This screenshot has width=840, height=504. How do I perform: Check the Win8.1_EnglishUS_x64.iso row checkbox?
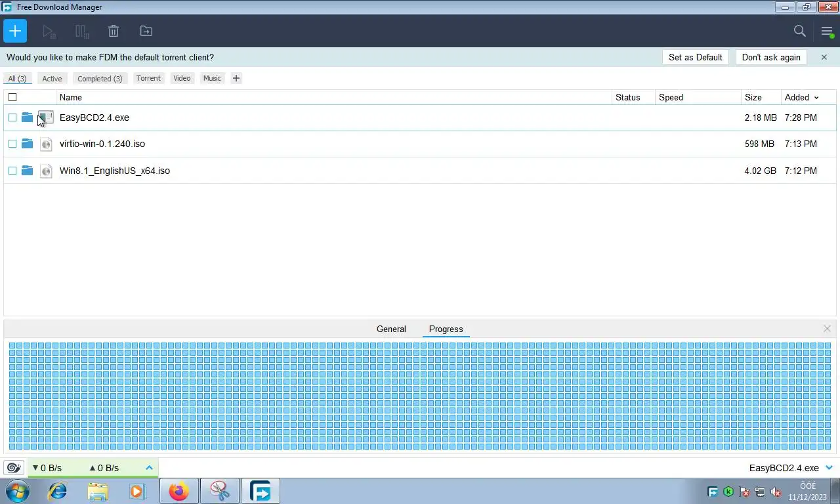(x=12, y=171)
